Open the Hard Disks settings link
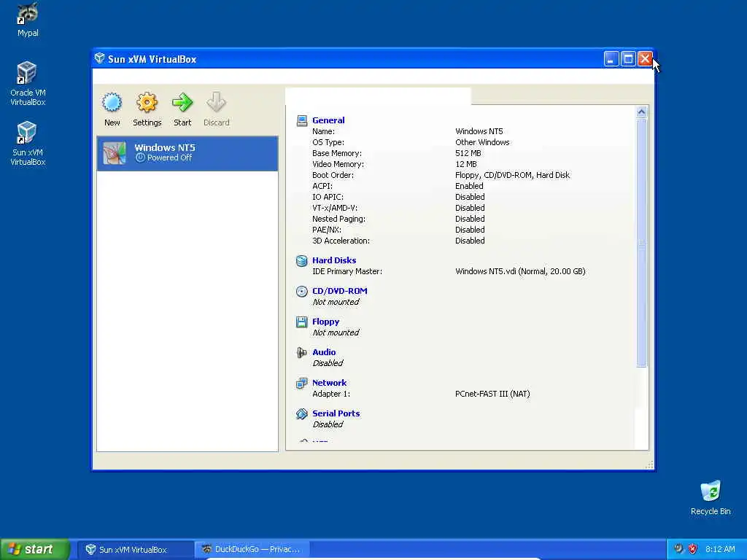The image size is (747, 560). (334, 260)
